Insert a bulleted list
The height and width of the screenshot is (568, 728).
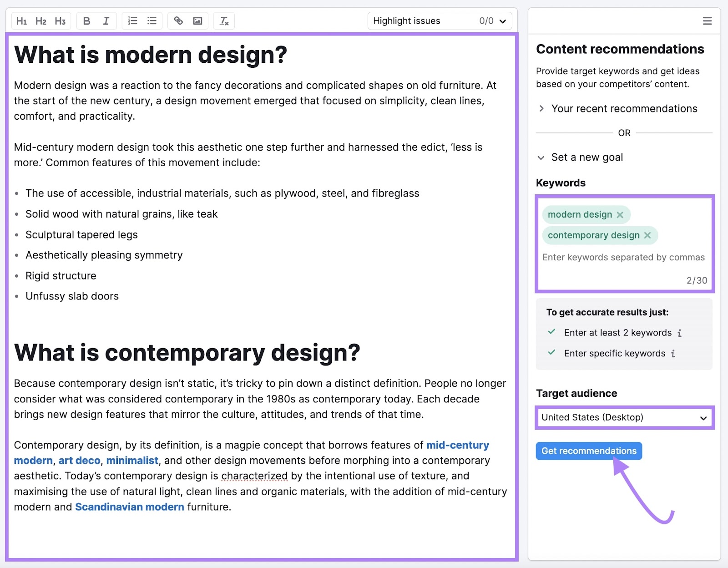coord(152,21)
